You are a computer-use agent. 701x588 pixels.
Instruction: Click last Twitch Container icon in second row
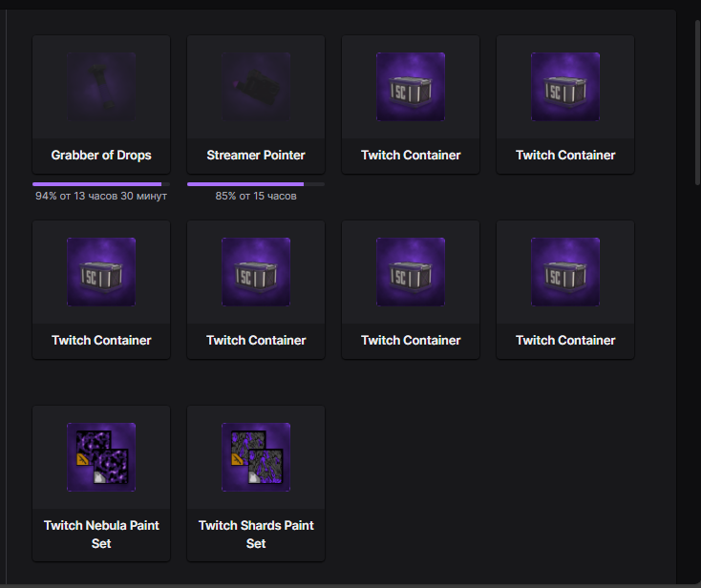(565, 271)
